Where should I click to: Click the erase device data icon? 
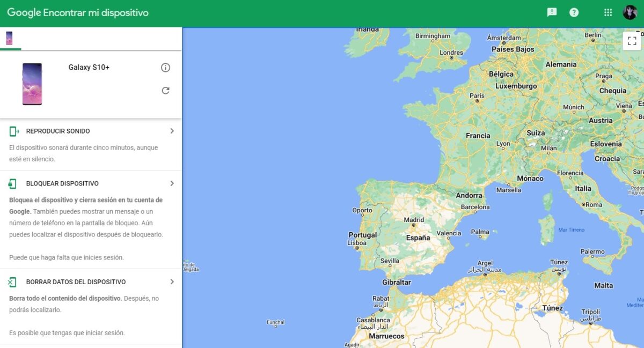pos(12,282)
